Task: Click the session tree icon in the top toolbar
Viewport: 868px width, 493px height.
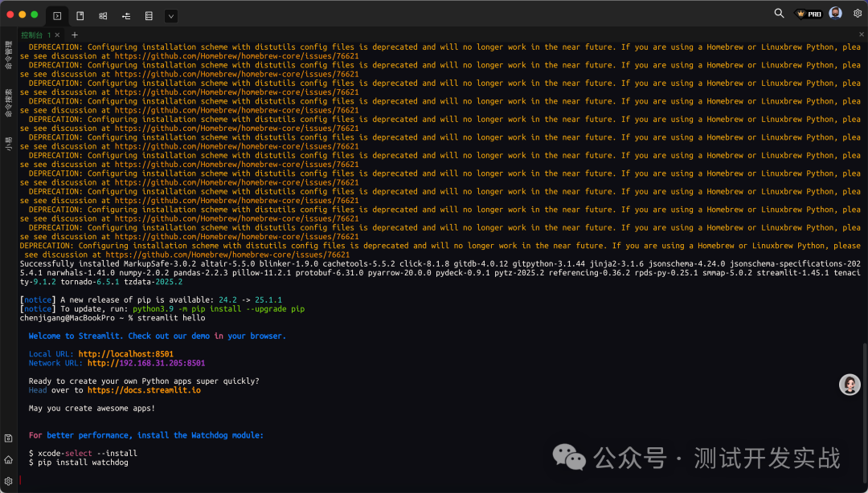Action: tap(126, 15)
